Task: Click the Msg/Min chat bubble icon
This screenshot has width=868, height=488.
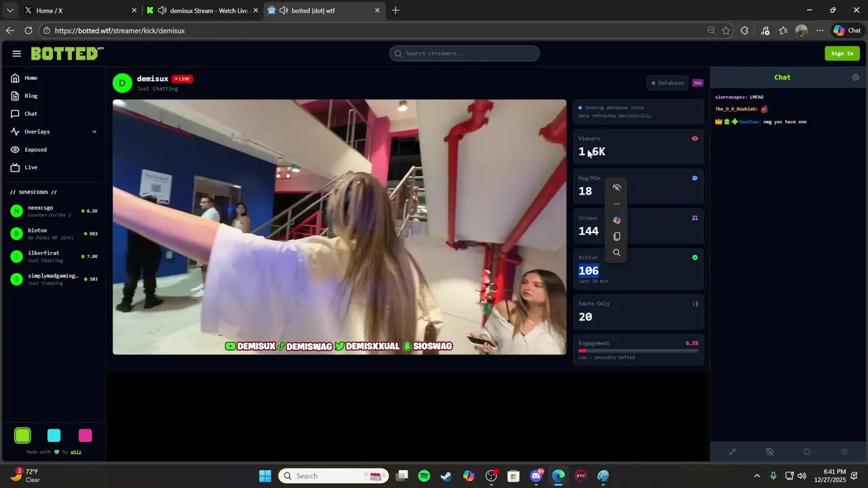Action: [694, 178]
